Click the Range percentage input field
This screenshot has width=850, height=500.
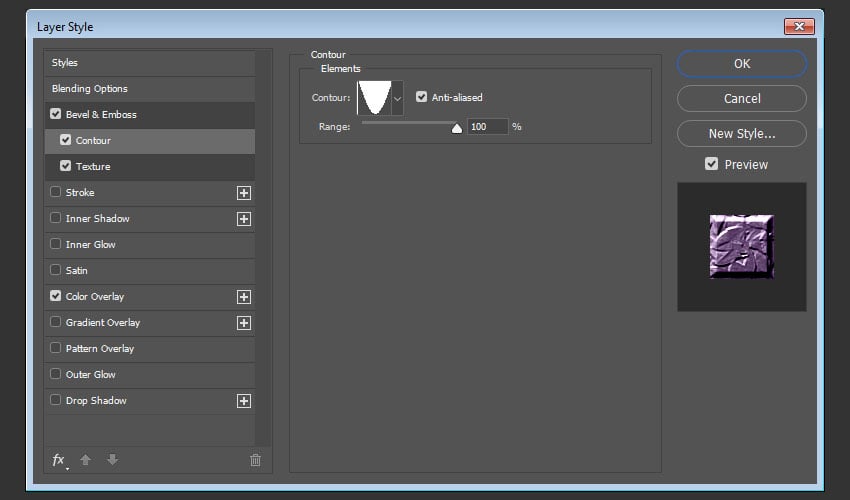(x=487, y=127)
